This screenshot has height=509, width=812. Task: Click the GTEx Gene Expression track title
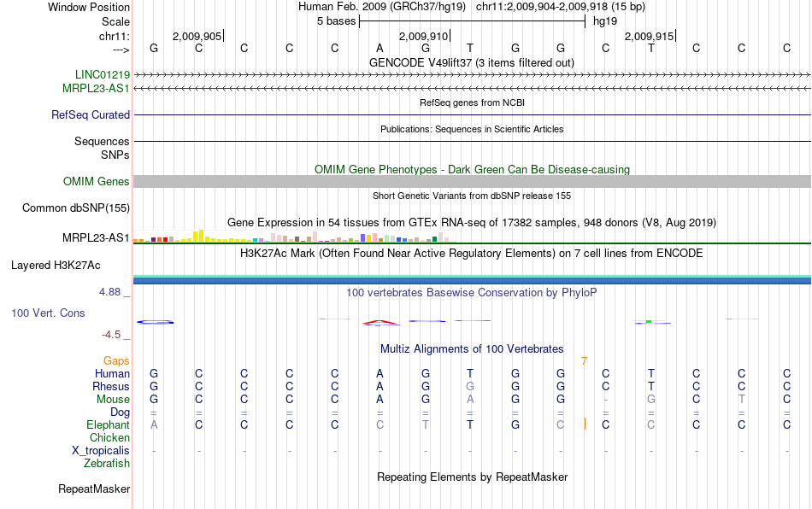pyautogui.click(x=472, y=222)
